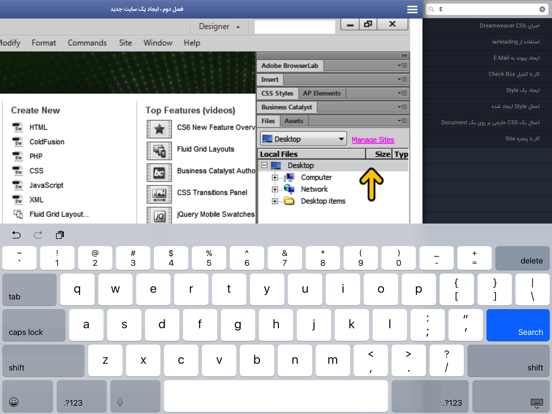Image resolution: width=552 pixels, height=414 pixels.
Task: Open the E-Mail link lesson in sidebar
Action: [x=488, y=58]
